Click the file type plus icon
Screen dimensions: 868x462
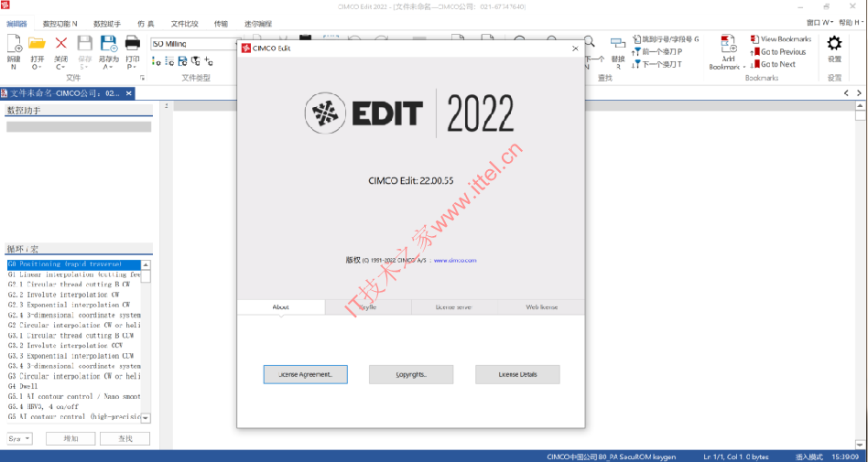click(208, 61)
